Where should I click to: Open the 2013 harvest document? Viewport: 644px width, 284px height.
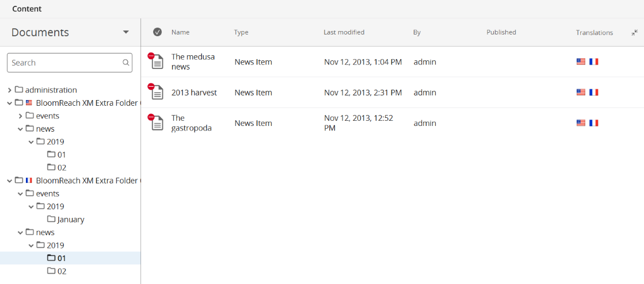tap(194, 93)
